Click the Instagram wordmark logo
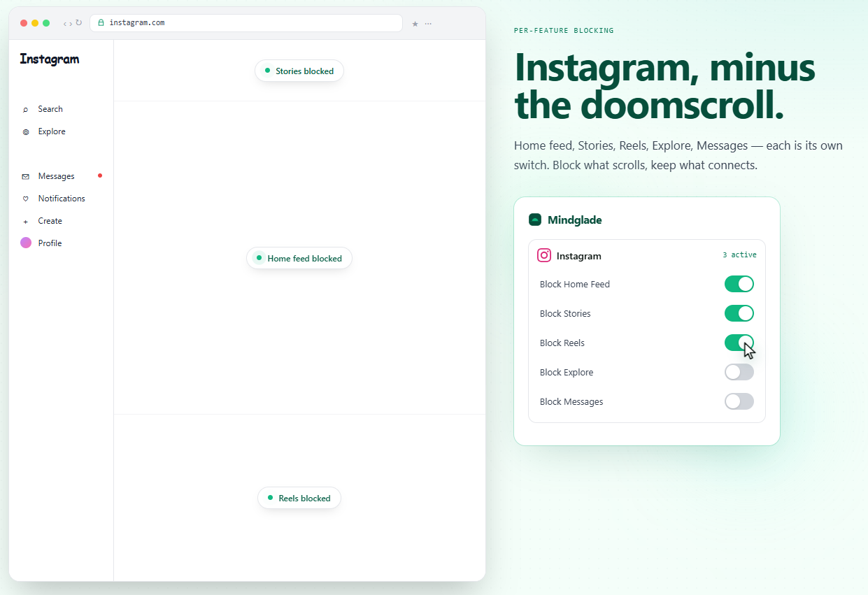The image size is (868, 595). pyautogui.click(x=50, y=59)
